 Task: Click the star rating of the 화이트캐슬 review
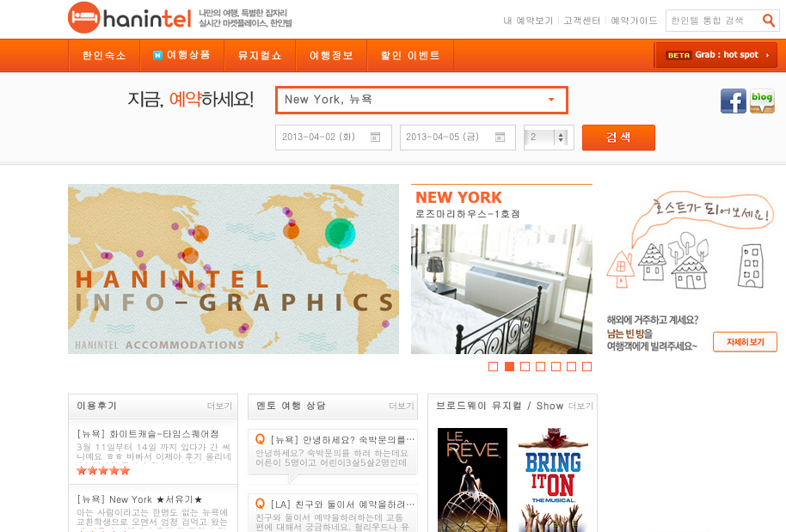coord(103,471)
